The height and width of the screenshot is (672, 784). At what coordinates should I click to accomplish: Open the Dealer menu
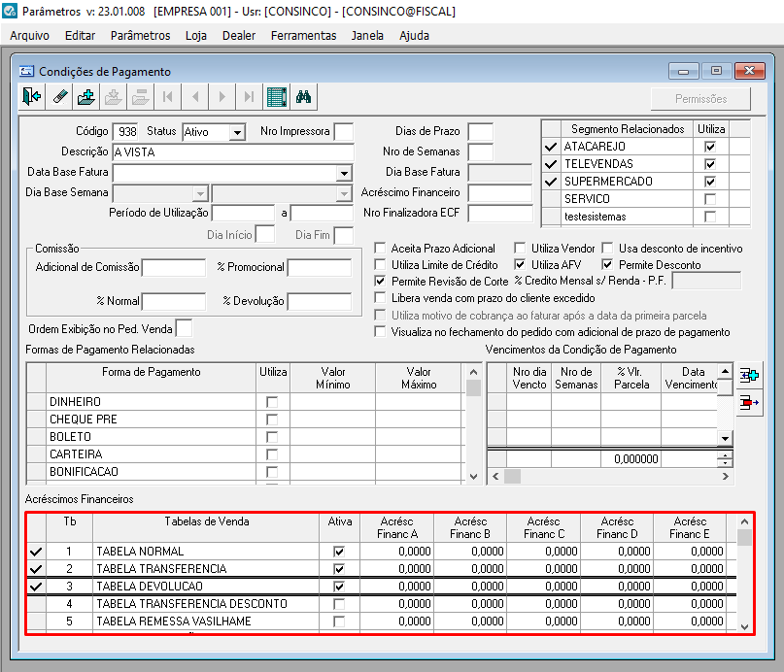pyautogui.click(x=239, y=36)
